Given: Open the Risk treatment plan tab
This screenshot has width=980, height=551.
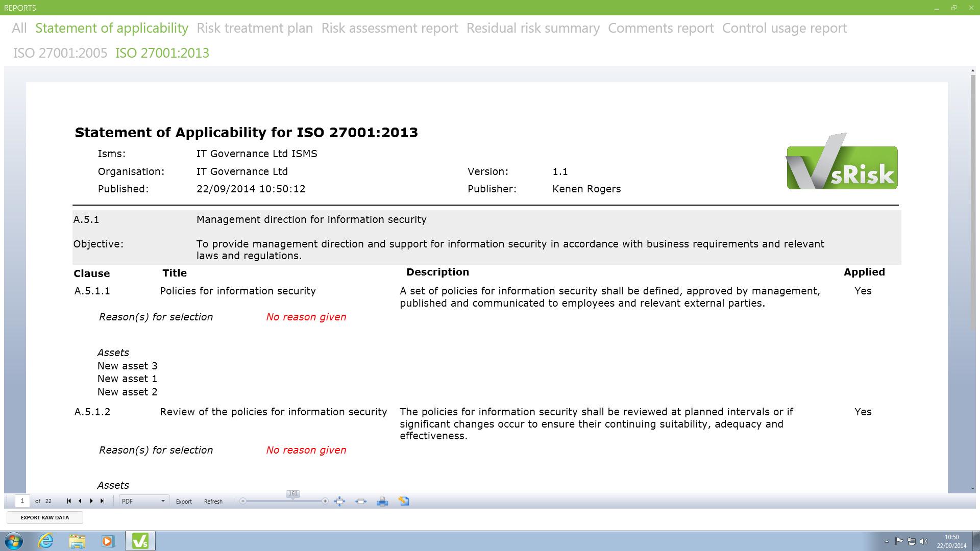Looking at the screenshot, I should [255, 28].
